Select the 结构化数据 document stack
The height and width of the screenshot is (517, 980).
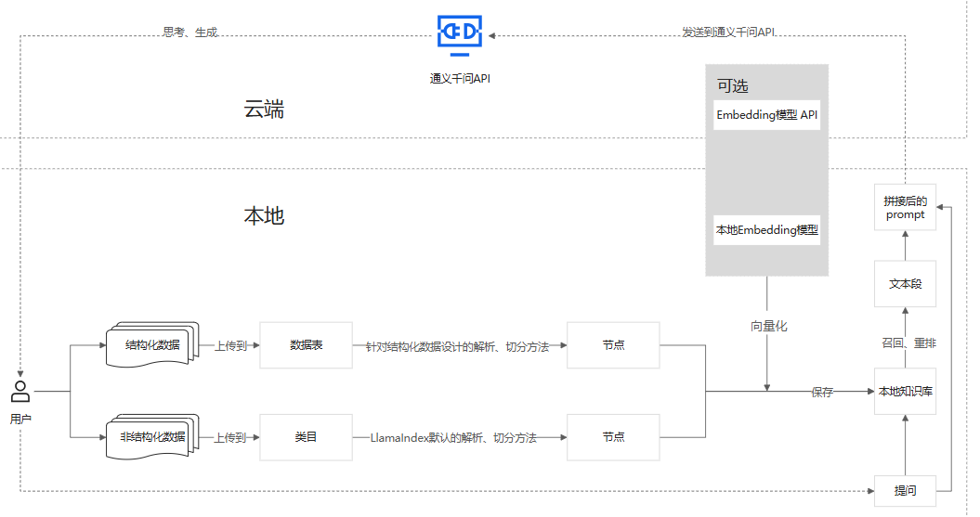coord(152,344)
